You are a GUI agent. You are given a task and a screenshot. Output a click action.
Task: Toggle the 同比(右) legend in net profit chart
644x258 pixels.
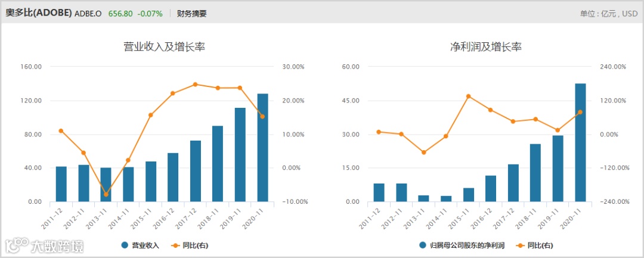tap(535, 245)
